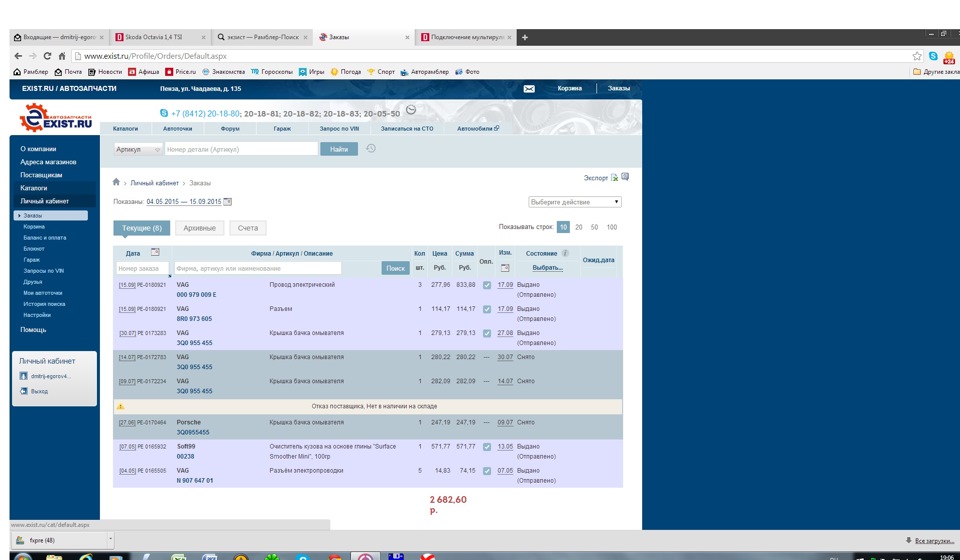Click the print icon next to the Excel export icon

click(625, 177)
